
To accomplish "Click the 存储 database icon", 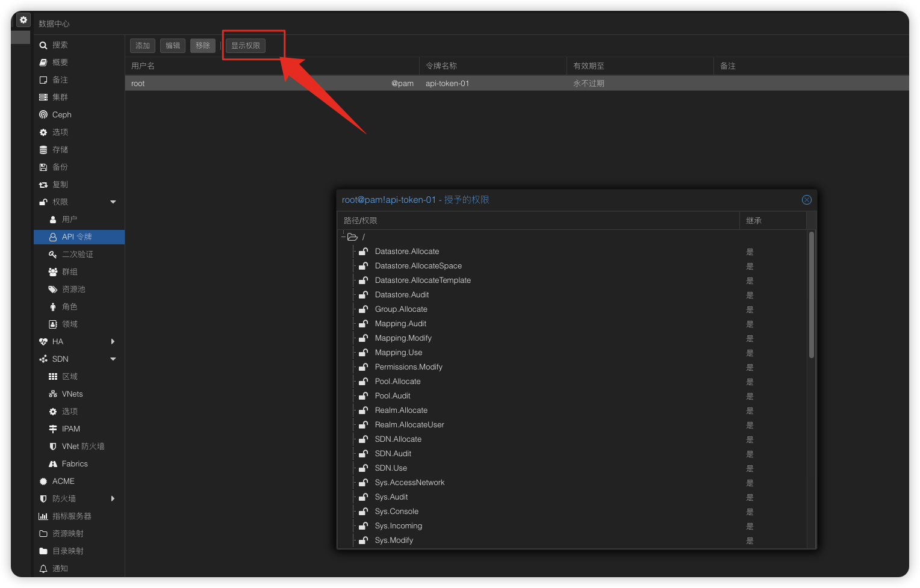I will click(43, 150).
